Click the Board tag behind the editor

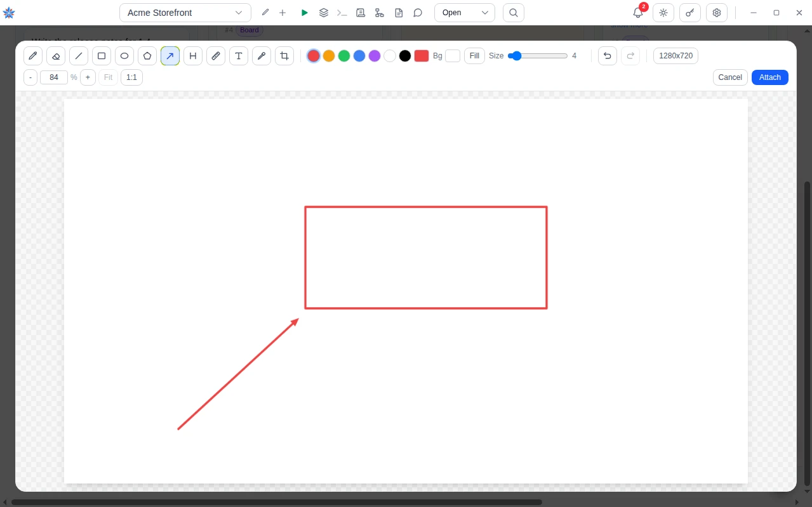[250, 30]
